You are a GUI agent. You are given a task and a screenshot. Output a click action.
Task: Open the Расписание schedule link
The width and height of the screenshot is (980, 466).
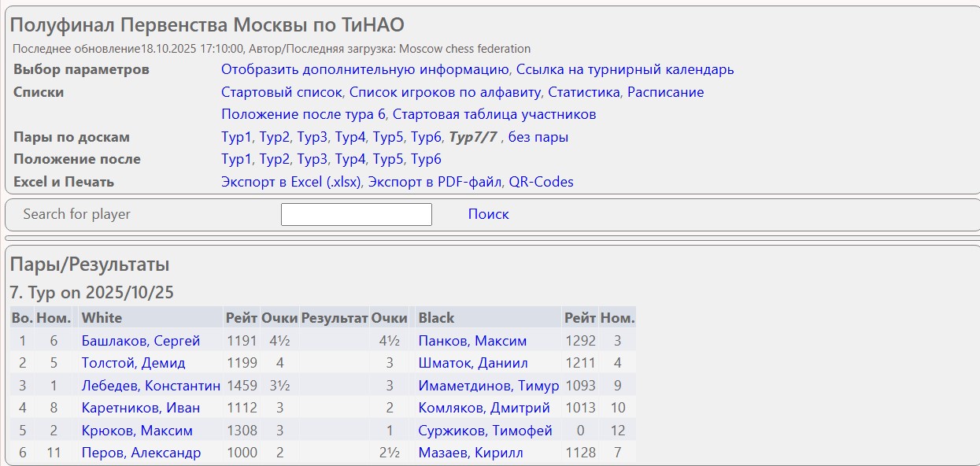[665, 92]
